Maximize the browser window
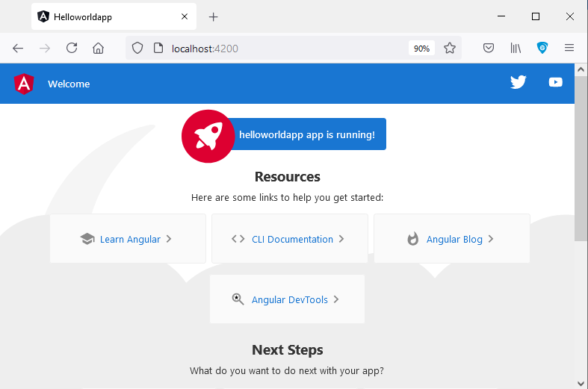Image resolution: width=588 pixels, height=389 pixels. coord(536,16)
